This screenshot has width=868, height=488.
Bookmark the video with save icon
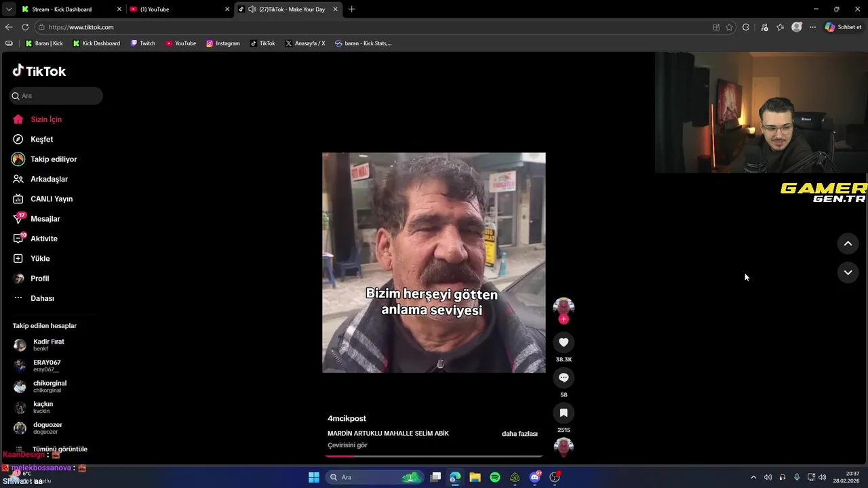[x=564, y=413]
